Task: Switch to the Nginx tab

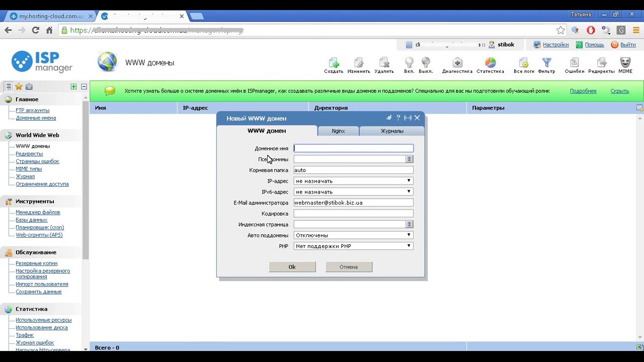Action: click(338, 131)
